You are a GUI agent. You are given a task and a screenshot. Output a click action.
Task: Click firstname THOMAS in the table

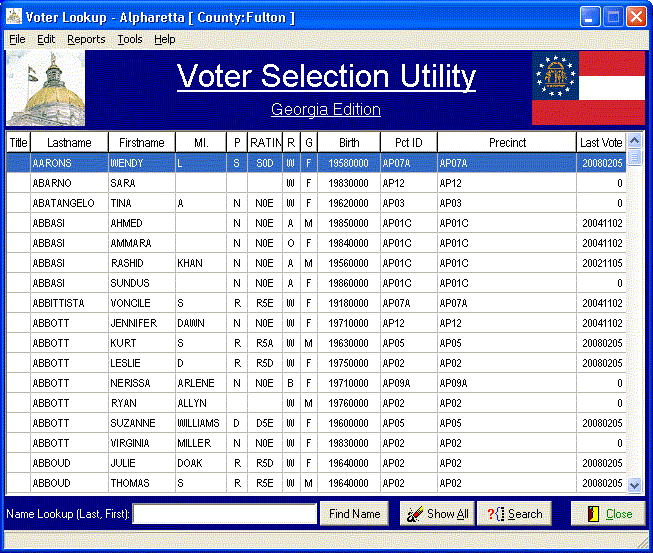tap(142, 483)
